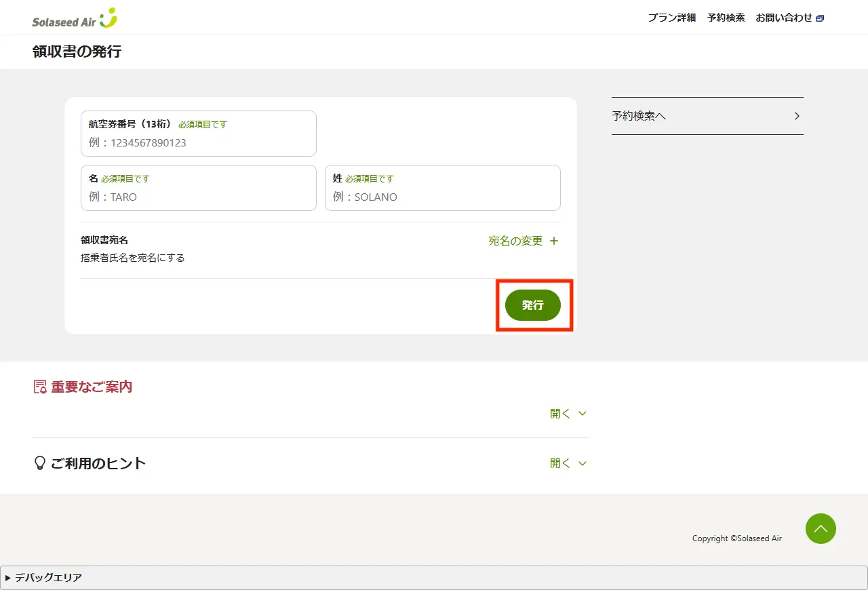Open the お問い合わせ header link
Viewport: 868px width, 590px height.
(x=784, y=18)
